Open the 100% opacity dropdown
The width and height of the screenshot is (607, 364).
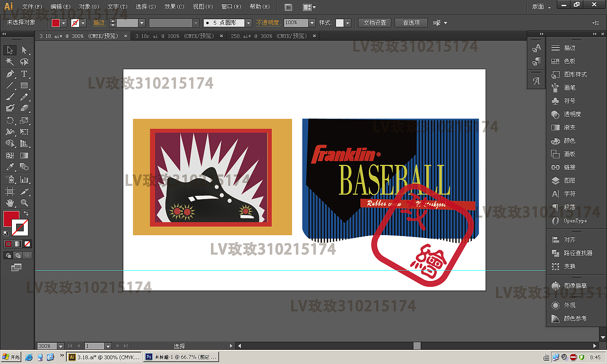[312, 23]
